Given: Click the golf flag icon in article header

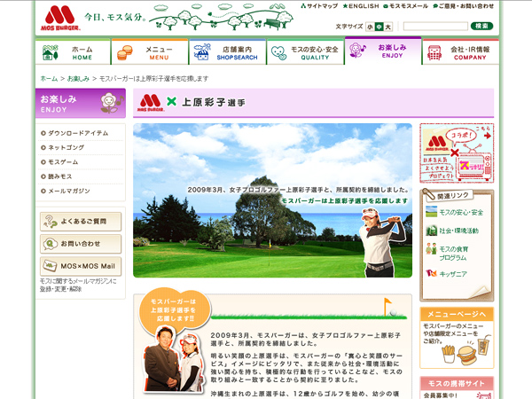Looking at the screenshot, I should pyautogui.click(x=389, y=307).
